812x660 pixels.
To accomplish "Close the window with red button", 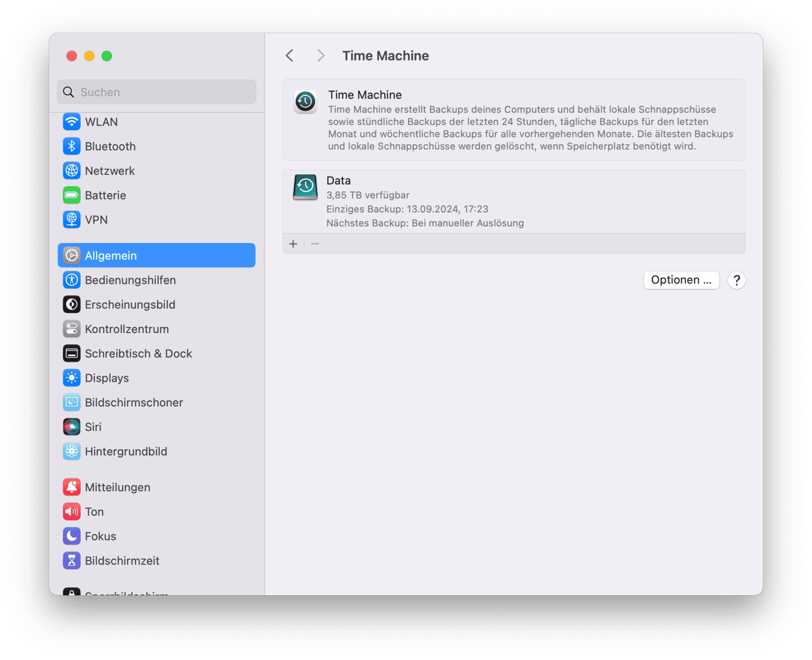I will pyautogui.click(x=71, y=56).
